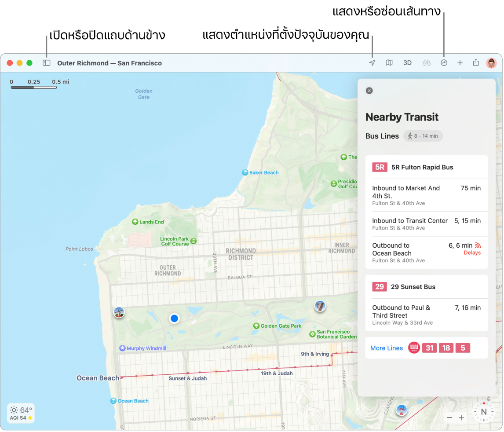
Task: Open the user account avatar
Action: click(x=491, y=63)
